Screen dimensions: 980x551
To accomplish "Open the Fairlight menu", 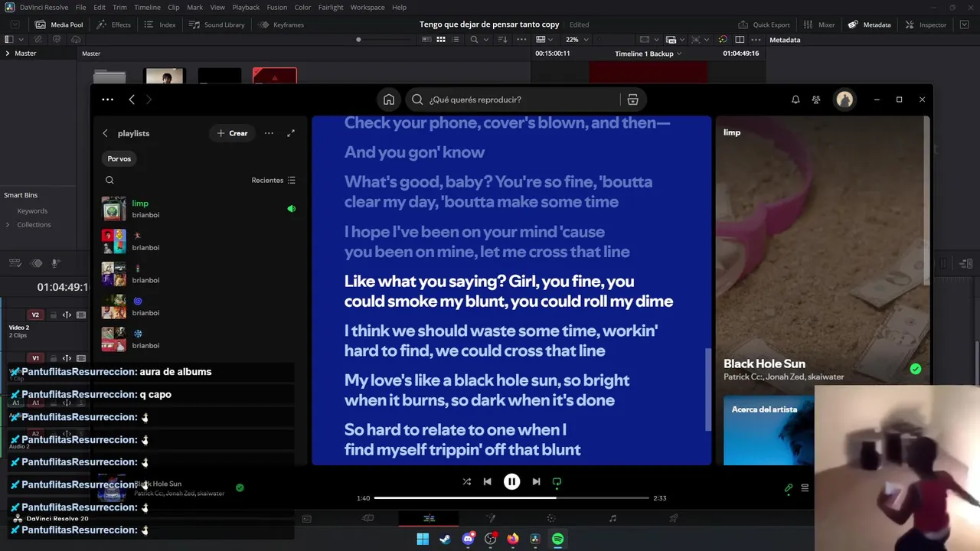I will tap(331, 7).
